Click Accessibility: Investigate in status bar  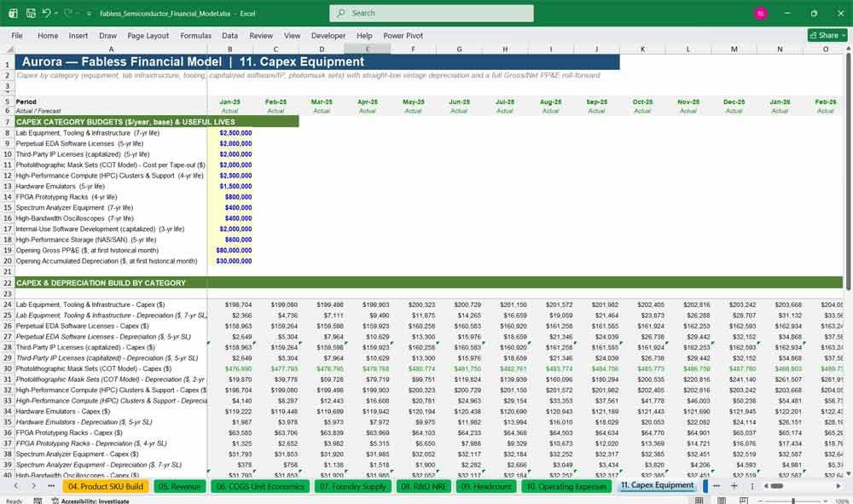pos(90,501)
